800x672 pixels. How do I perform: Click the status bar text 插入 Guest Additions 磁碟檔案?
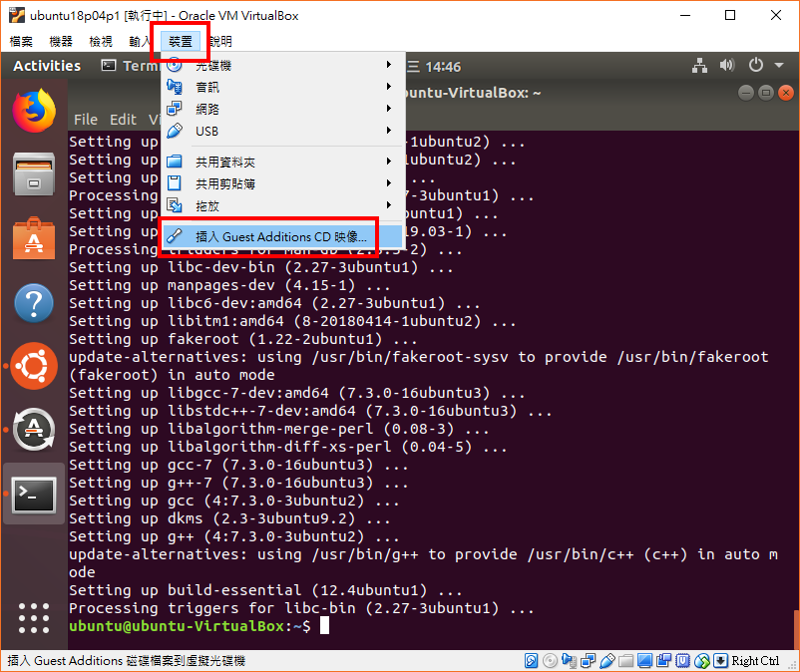pos(126,661)
